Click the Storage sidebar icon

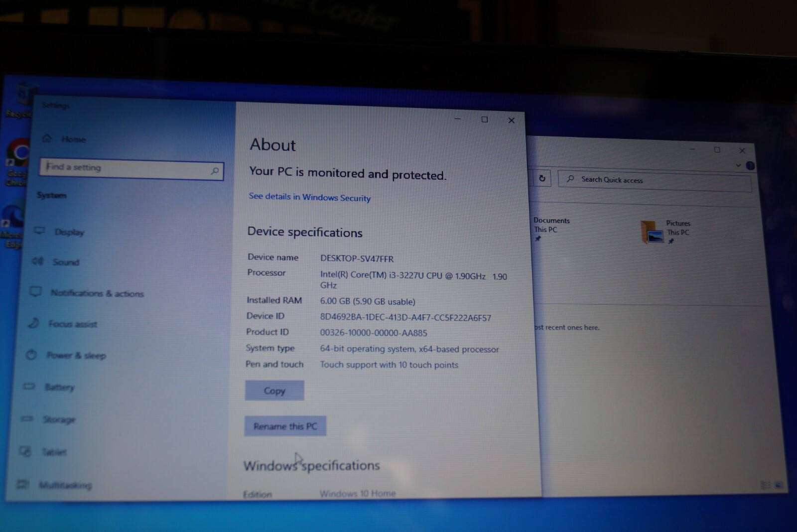pyautogui.click(x=27, y=419)
